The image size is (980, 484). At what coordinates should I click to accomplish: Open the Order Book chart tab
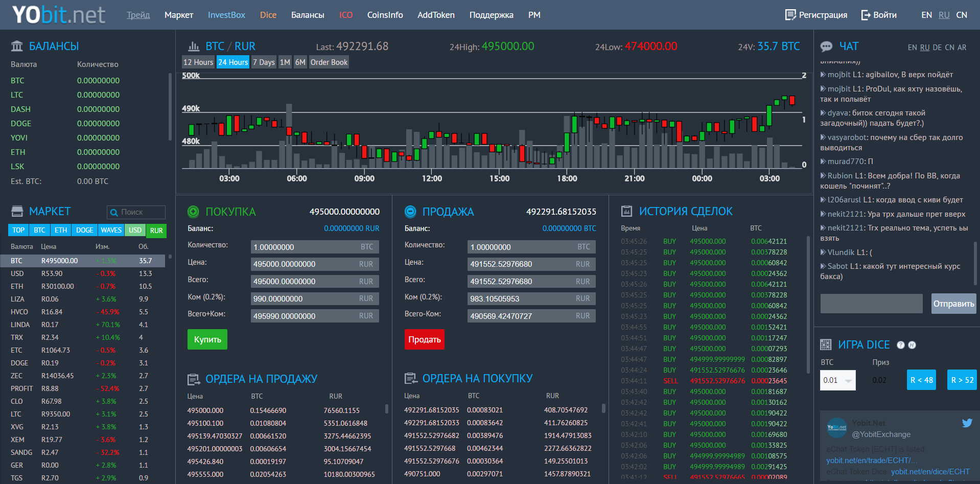[329, 62]
